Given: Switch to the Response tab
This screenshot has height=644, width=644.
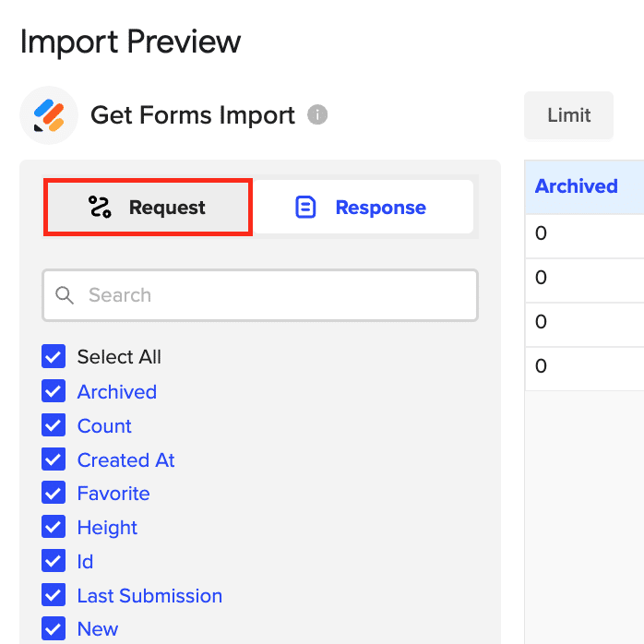Looking at the screenshot, I should click(364, 207).
